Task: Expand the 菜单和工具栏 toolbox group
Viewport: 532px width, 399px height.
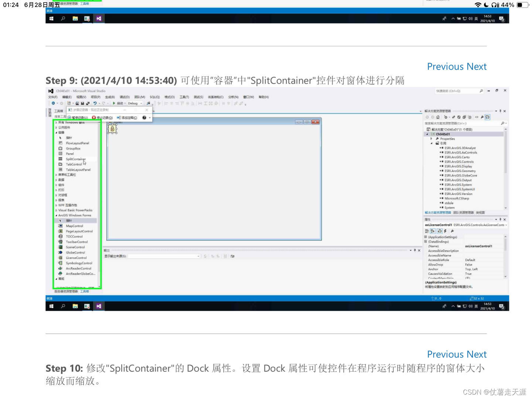Action: coord(57,175)
